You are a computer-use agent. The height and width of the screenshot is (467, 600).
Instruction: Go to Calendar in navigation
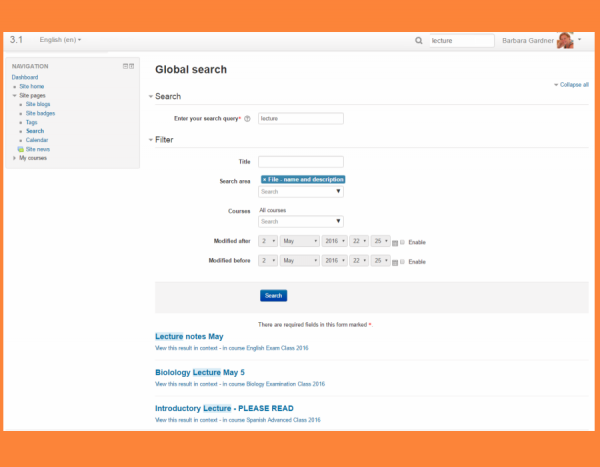pyautogui.click(x=37, y=140)
